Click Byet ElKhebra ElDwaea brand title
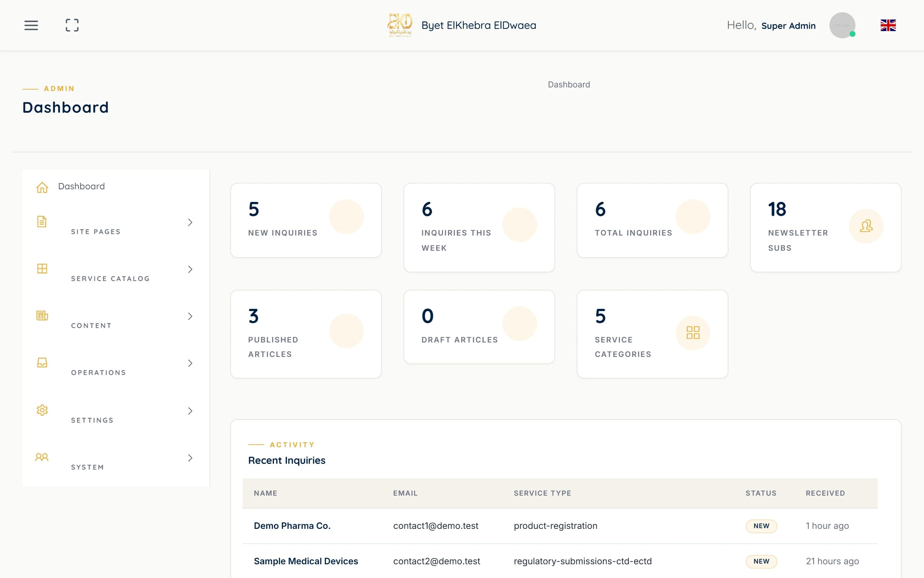 479,26
